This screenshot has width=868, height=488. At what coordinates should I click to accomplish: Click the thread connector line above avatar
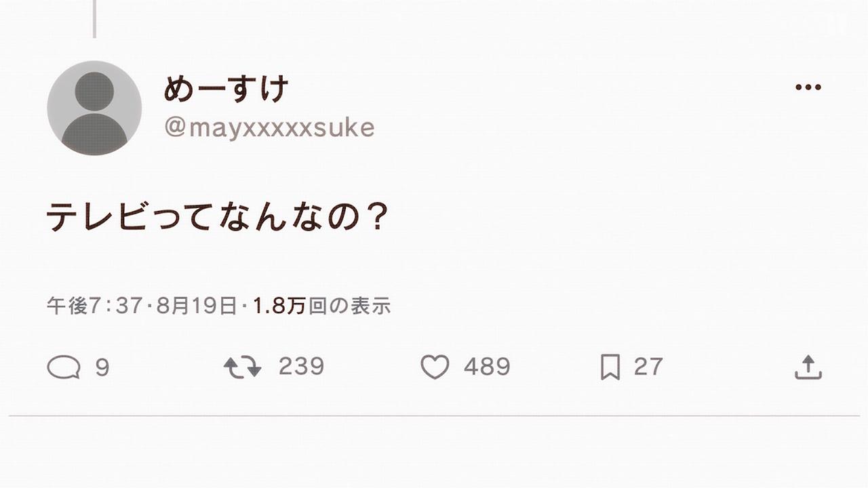(94, 19)
